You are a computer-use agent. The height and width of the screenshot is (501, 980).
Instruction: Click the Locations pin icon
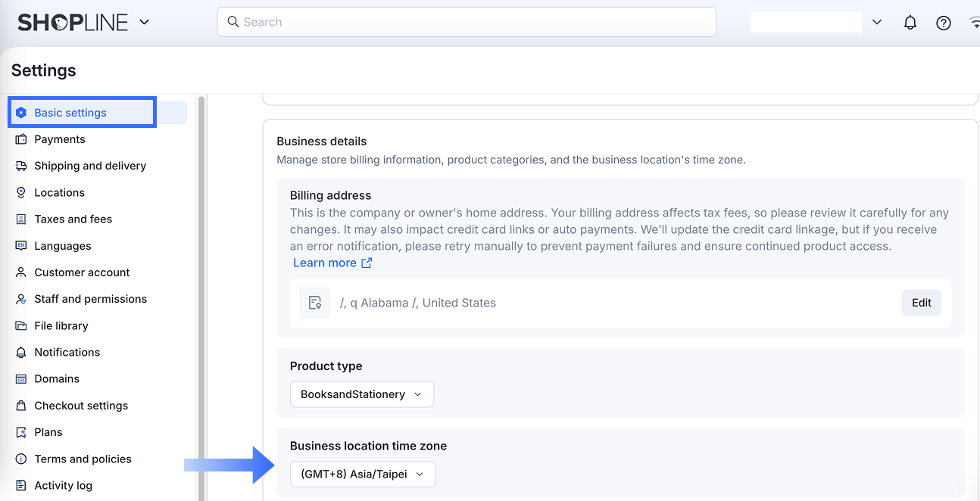[x=21, y=192]
